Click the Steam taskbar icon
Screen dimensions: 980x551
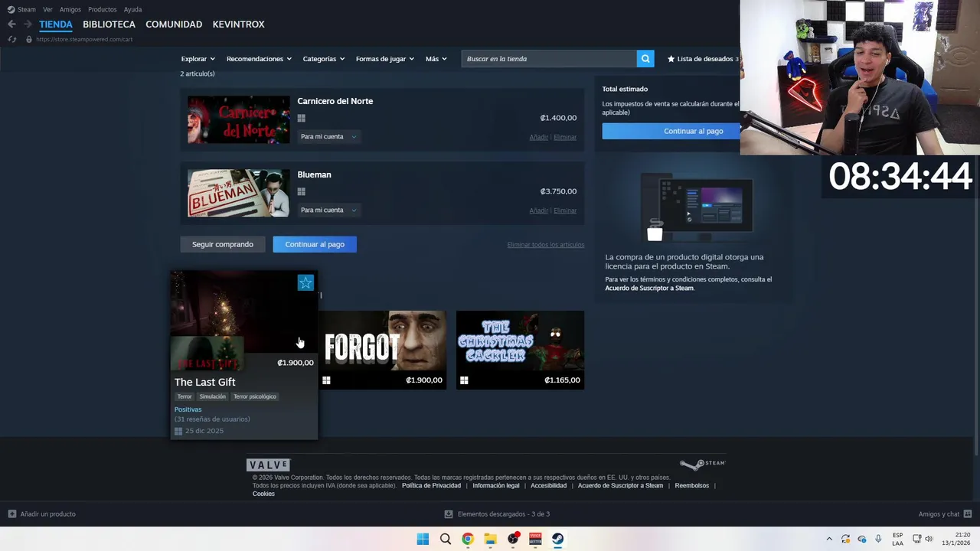[x=557, y=539]
